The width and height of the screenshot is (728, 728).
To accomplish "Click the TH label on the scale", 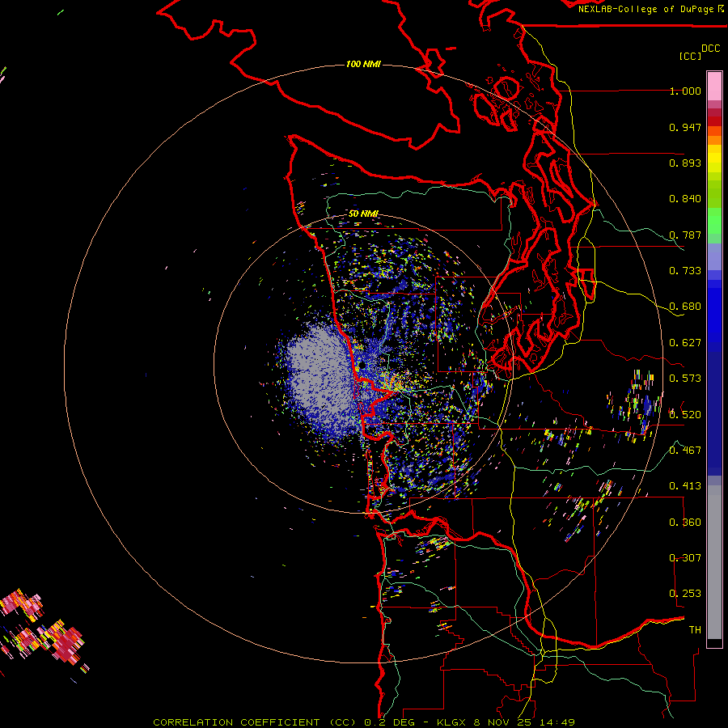I will tap(695, 630).
